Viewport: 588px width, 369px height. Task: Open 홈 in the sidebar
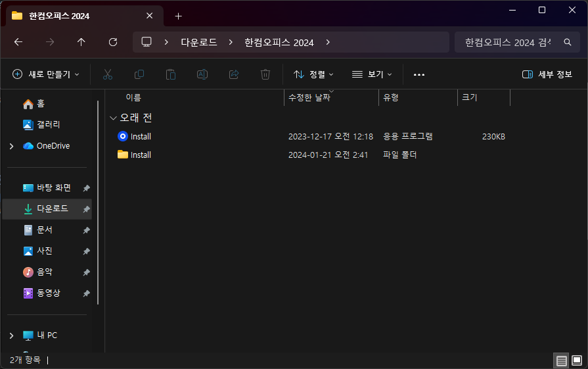pyautogui.click(x=34, y=104)
